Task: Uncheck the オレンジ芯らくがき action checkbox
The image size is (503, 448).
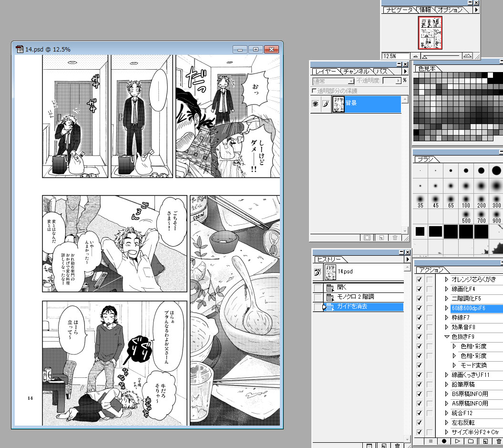Action: [419, 280]
